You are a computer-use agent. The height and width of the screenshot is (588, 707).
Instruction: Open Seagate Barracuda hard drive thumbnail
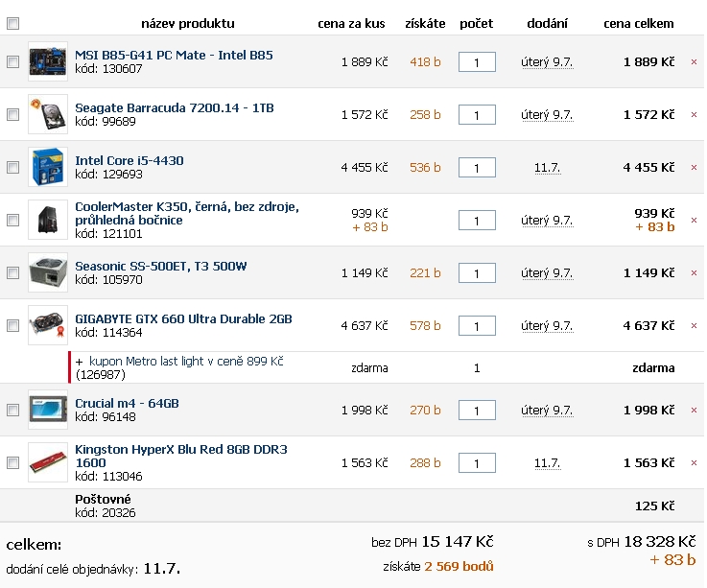pos(48,114)
